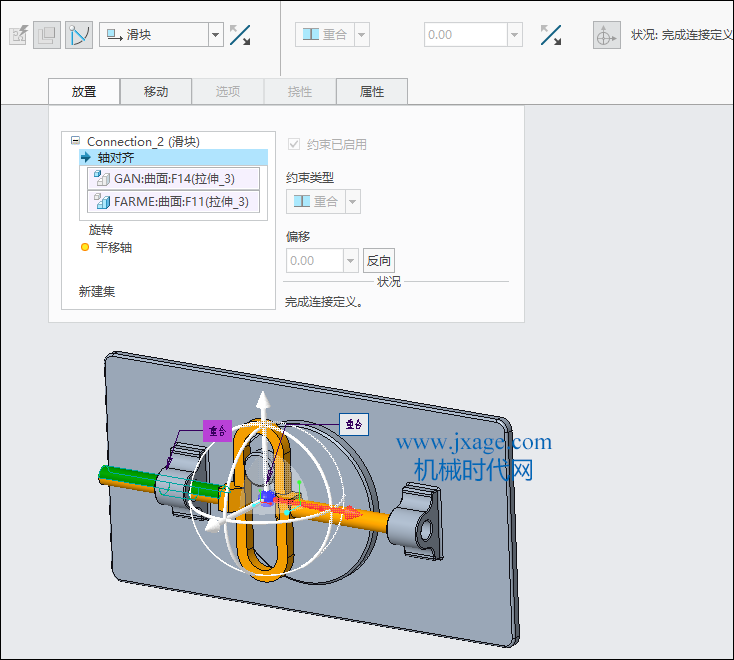Click 新建集 to add constraint set
Viewport: 734px width, 660px height.
(x=97, y=292)
